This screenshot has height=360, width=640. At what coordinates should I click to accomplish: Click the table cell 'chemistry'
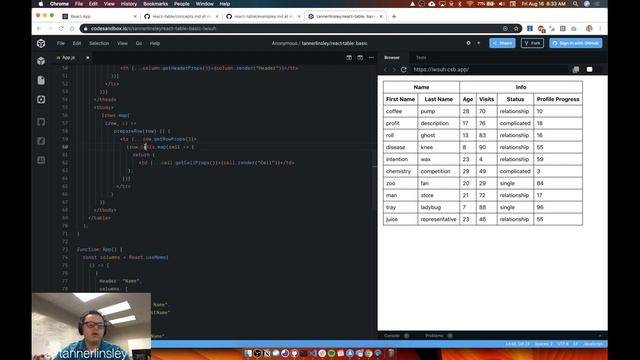400,171
